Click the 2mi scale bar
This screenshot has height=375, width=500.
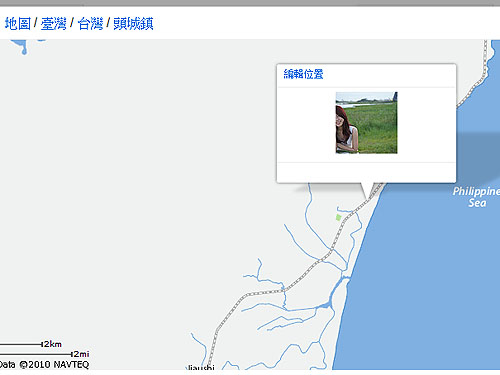[45, 354]
